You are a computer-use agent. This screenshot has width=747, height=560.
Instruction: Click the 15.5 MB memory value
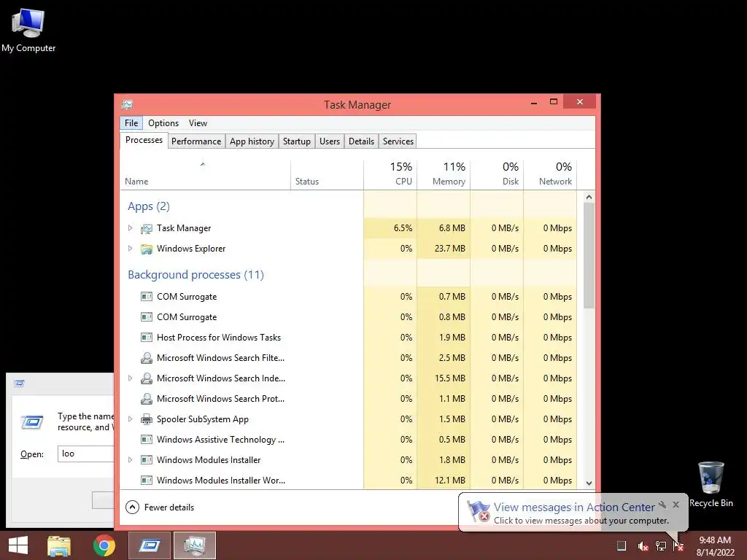(x=449, y=378)
